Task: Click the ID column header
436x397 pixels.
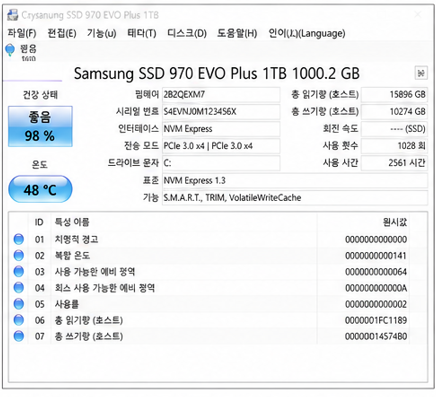Action: click(x=39, y=222)
